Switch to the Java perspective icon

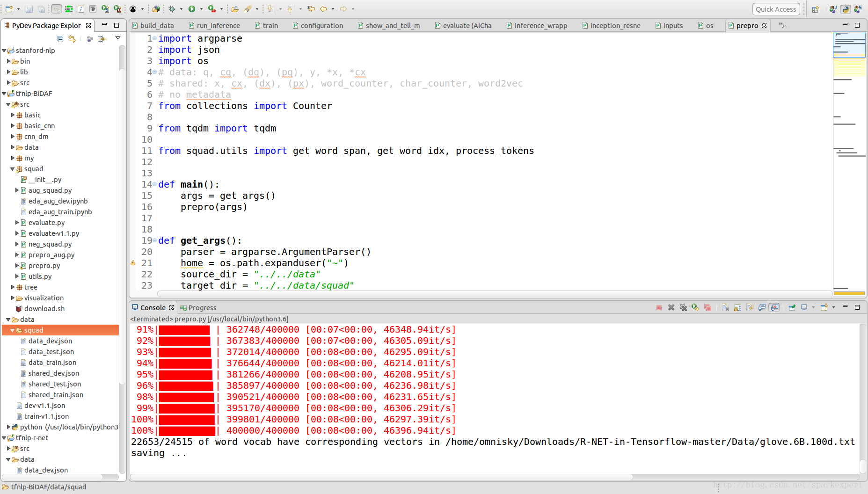point(833,9)
